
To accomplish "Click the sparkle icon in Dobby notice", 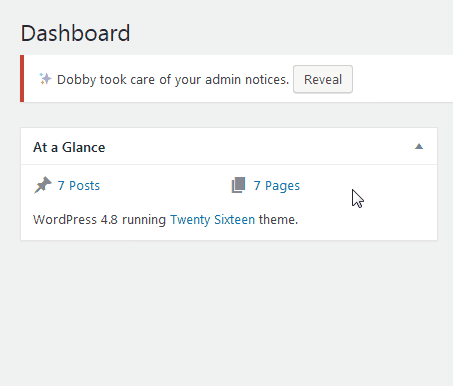I will [45, 79].
